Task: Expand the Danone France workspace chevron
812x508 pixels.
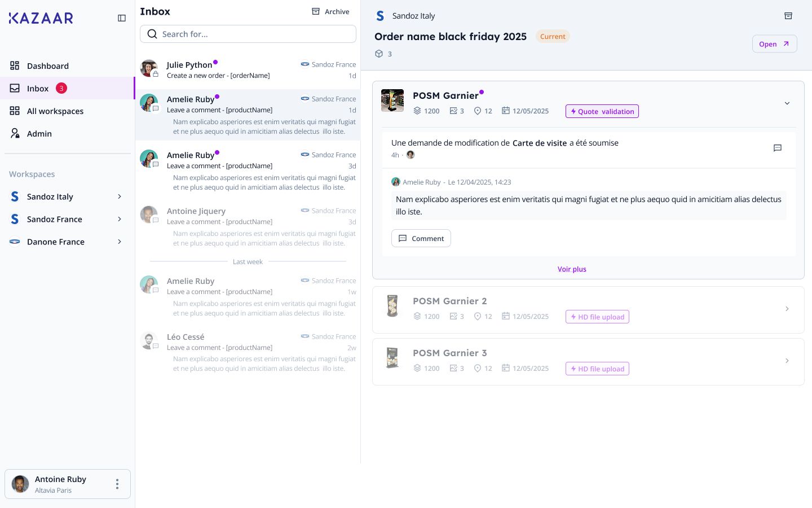Action: 120,242
